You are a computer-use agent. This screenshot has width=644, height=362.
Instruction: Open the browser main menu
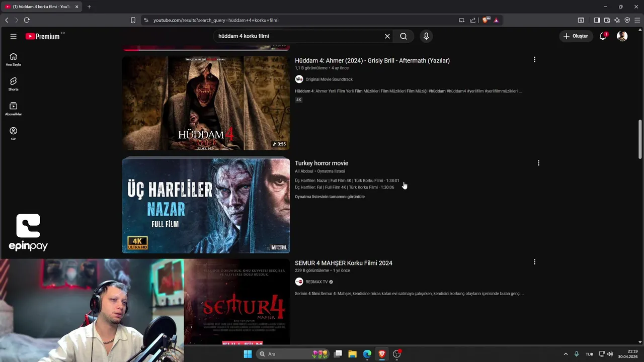(637, 20)
